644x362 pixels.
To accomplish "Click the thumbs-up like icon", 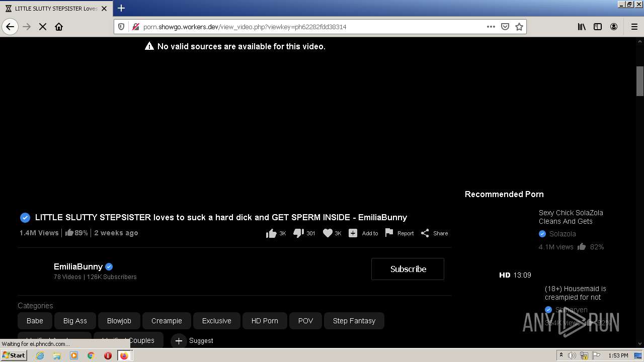I will click(271, 233).
